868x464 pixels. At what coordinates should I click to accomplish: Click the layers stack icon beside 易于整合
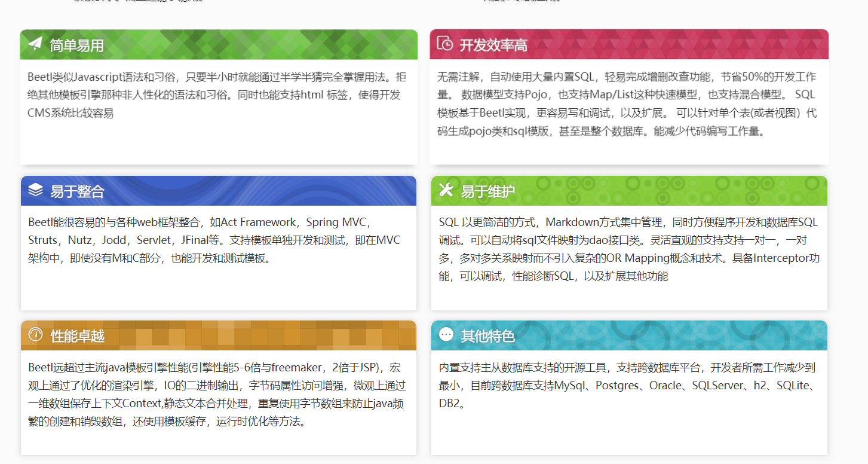(36, 190)
